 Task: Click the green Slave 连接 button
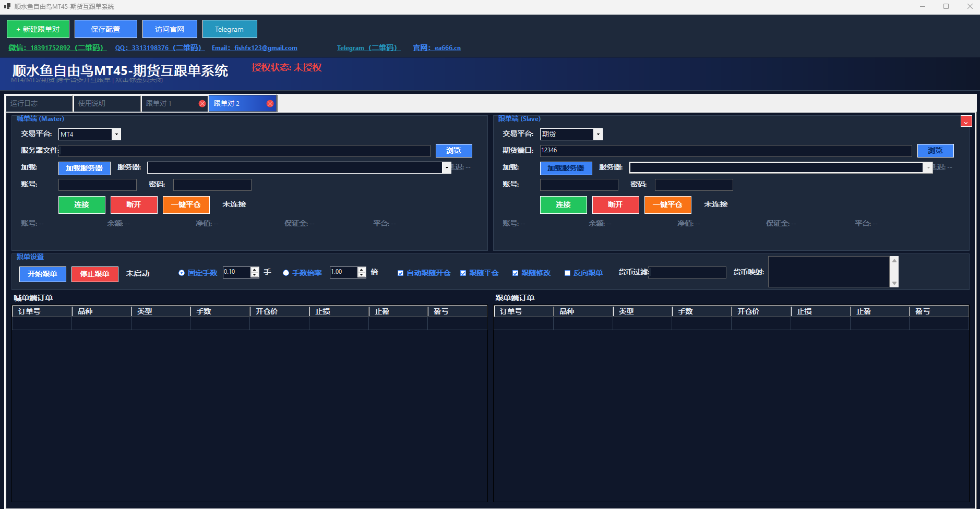click(x=564, y=205)
